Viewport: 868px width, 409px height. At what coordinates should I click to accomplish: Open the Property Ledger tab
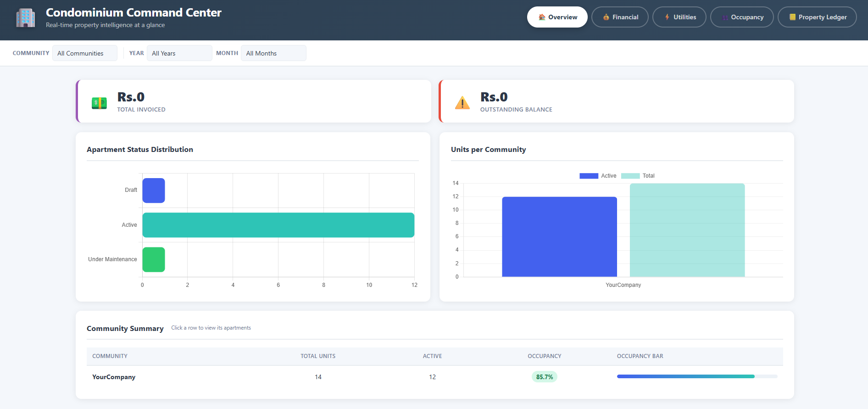[817, 17]
